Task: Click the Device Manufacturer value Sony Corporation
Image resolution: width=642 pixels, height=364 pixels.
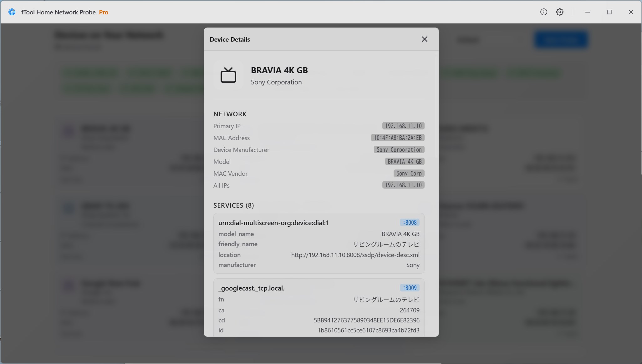Action: [399, 149]
